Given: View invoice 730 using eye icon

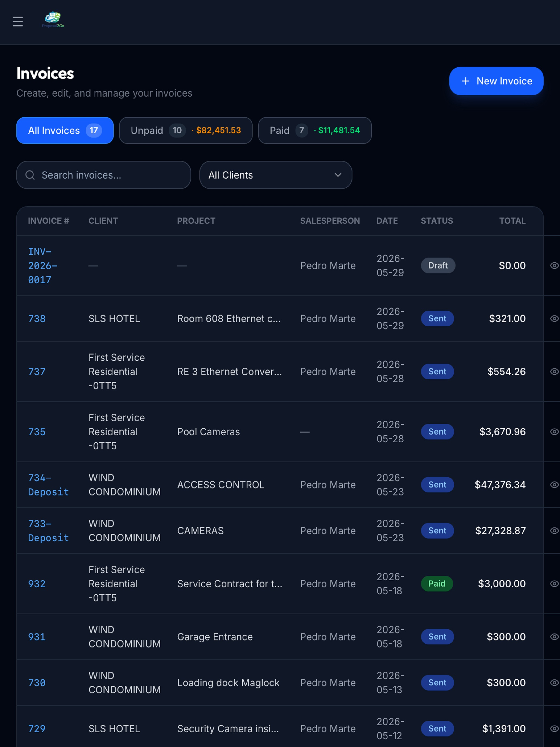Looking at the screenshot, I should pos(554,682).
